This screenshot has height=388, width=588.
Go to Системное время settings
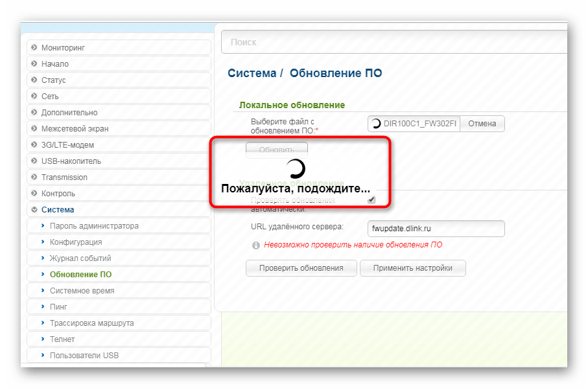[82, 291]
